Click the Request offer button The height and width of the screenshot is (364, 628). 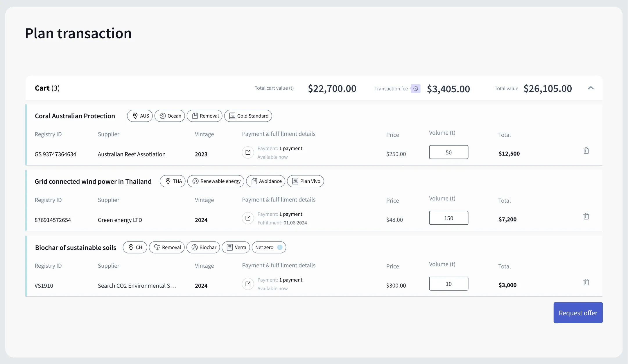click(578, 313)
